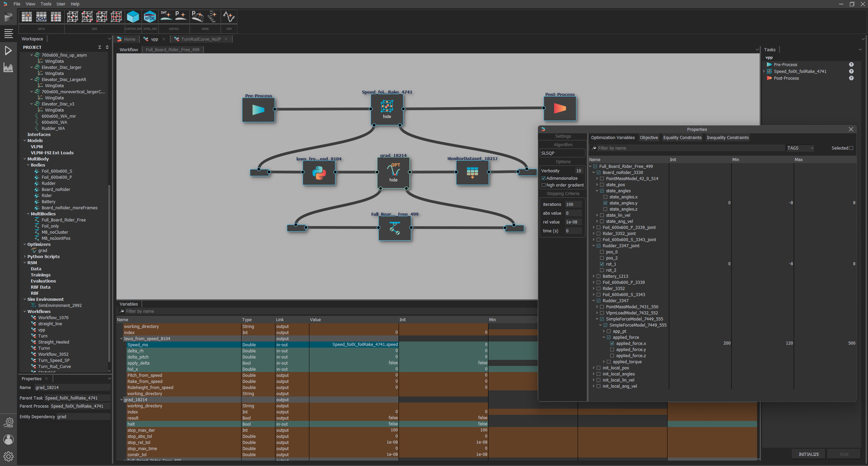Collapse the MultiBody tree node
The width and height of the screenshot is (868, 466).
click(24, 159)
